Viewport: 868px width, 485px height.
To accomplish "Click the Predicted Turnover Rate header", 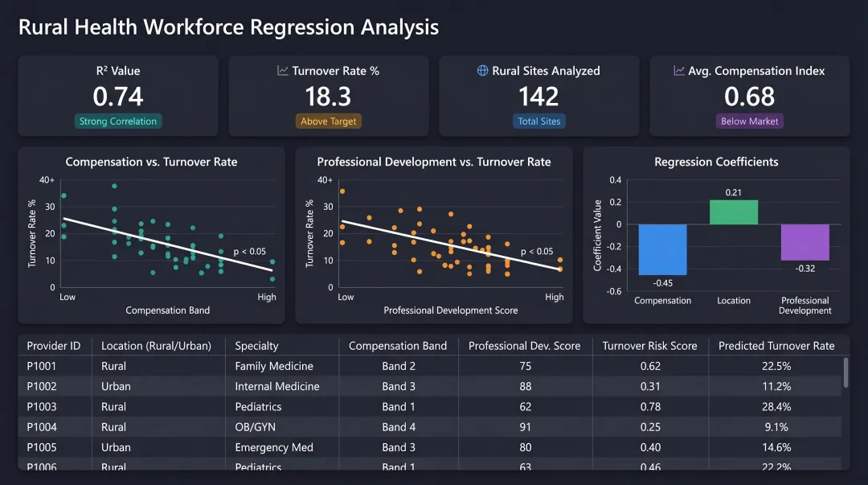I will (778, 345).
